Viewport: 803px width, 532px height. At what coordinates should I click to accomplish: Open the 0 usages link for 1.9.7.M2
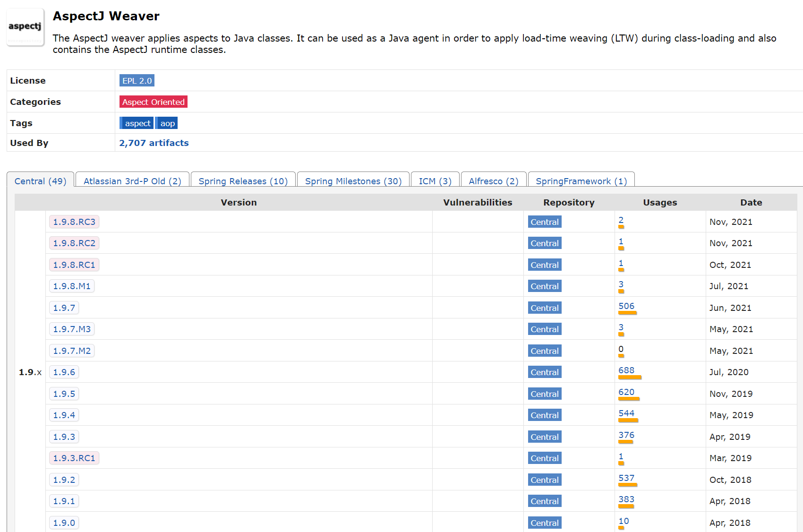[x=621, y=349]
